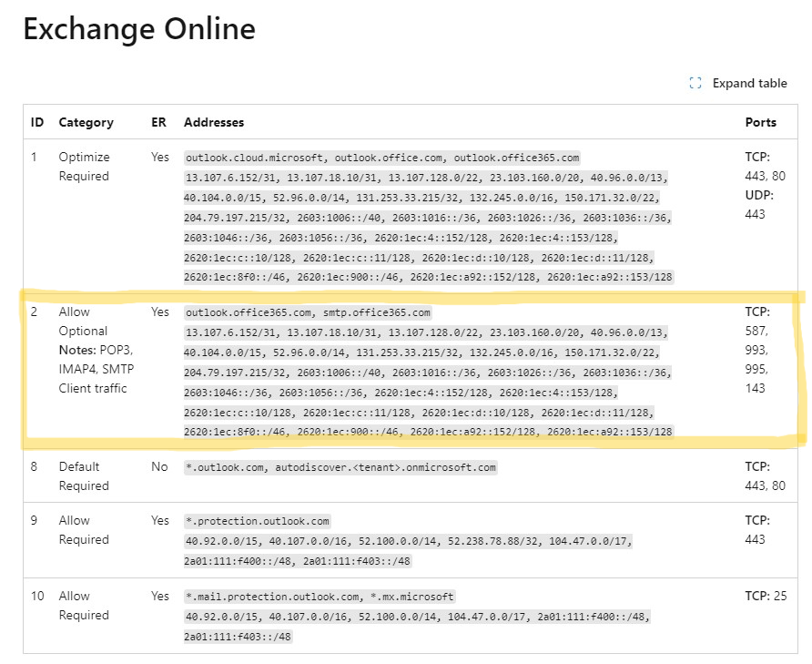Click the Ports column header
This screenshot has height=664, width=812.
tap(761, 122)
